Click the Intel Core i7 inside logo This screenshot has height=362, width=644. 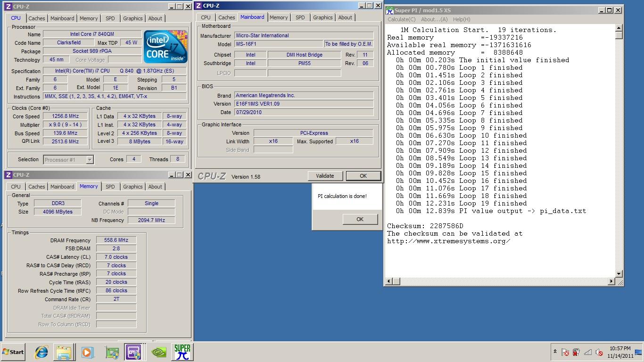(165, 47)
